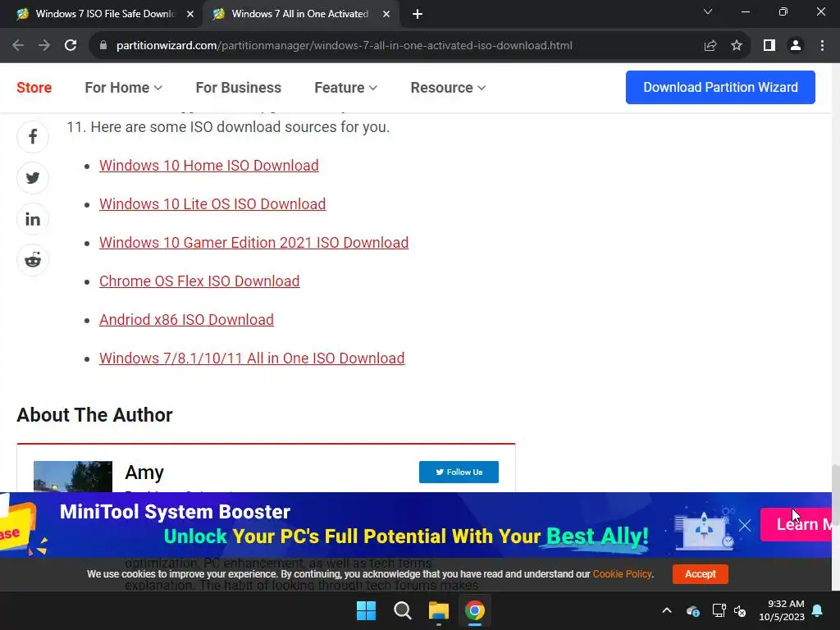
Task: Click Chrome icon in taskbar
Action: point(475,610)
